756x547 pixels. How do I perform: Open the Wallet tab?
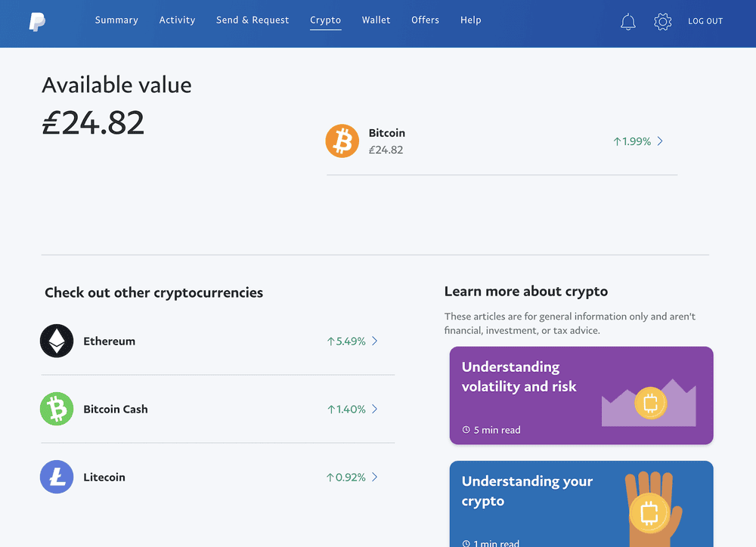point(376,20)
